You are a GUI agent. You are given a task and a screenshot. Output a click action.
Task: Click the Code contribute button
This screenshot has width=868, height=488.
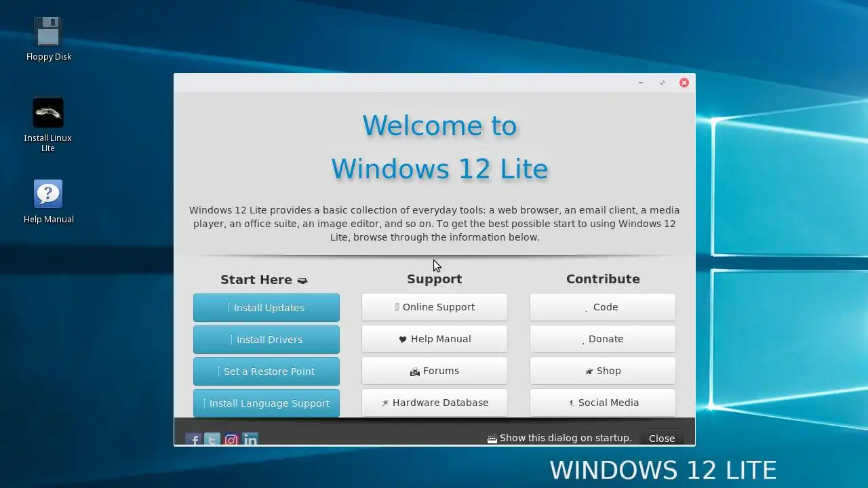tap(603, 307)
